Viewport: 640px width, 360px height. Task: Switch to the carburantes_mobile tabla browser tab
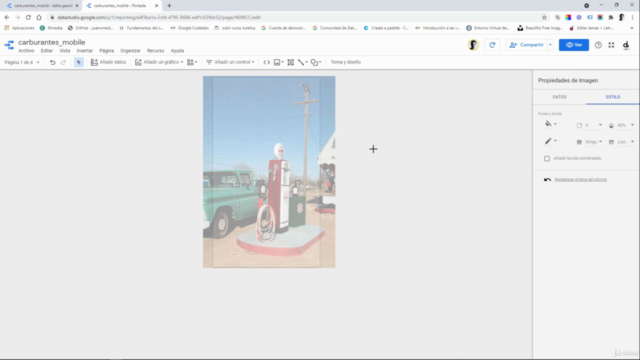tap(42, 6)
